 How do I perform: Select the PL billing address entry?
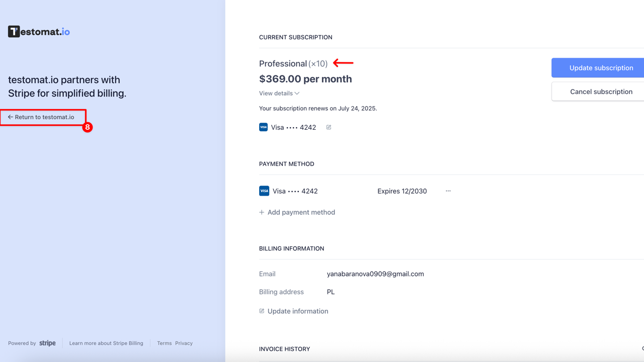tap(331, 292)
